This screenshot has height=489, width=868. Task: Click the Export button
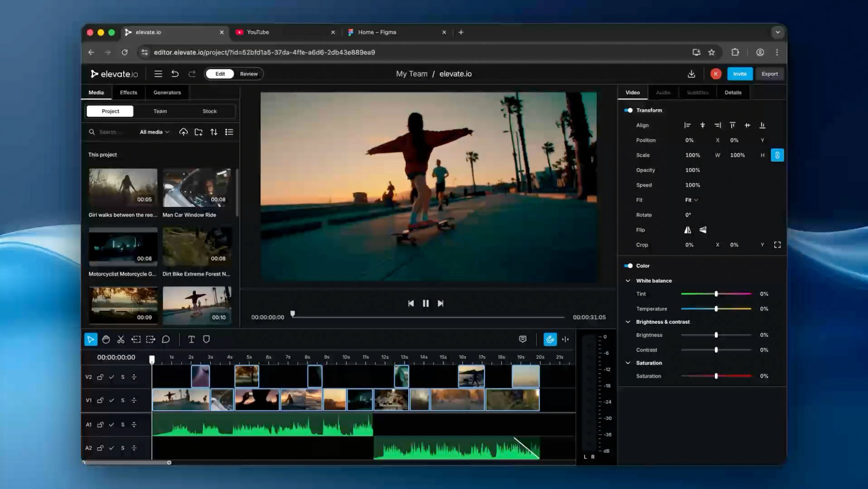click(x=769, y=74)
